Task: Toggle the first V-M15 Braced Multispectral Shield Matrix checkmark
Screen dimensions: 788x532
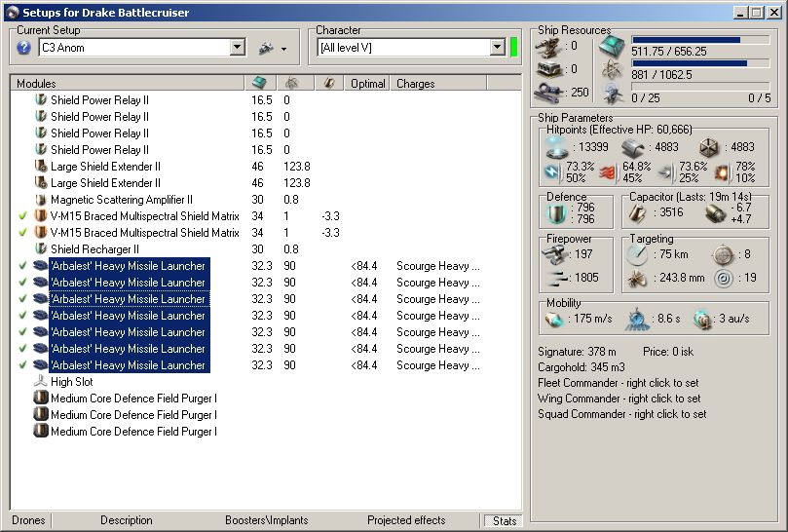Action: point(23,216)
